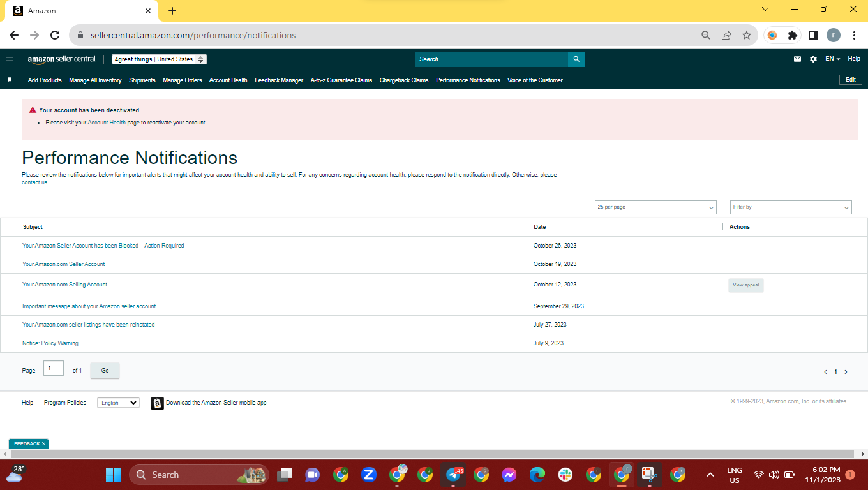The image size is (868, 490).
Task: Go to Shipments in the nav bar
Action: click(x=142, y=80)
